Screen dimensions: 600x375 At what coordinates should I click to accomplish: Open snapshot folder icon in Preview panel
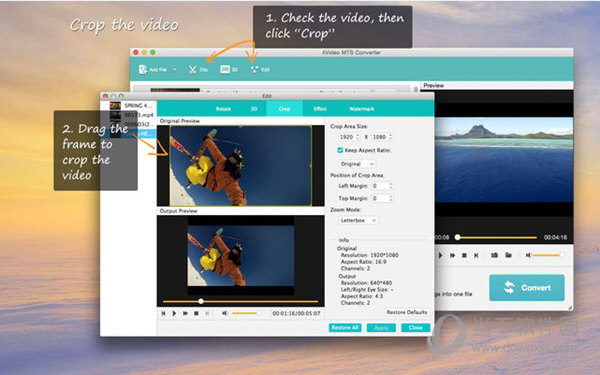point(508,255)
